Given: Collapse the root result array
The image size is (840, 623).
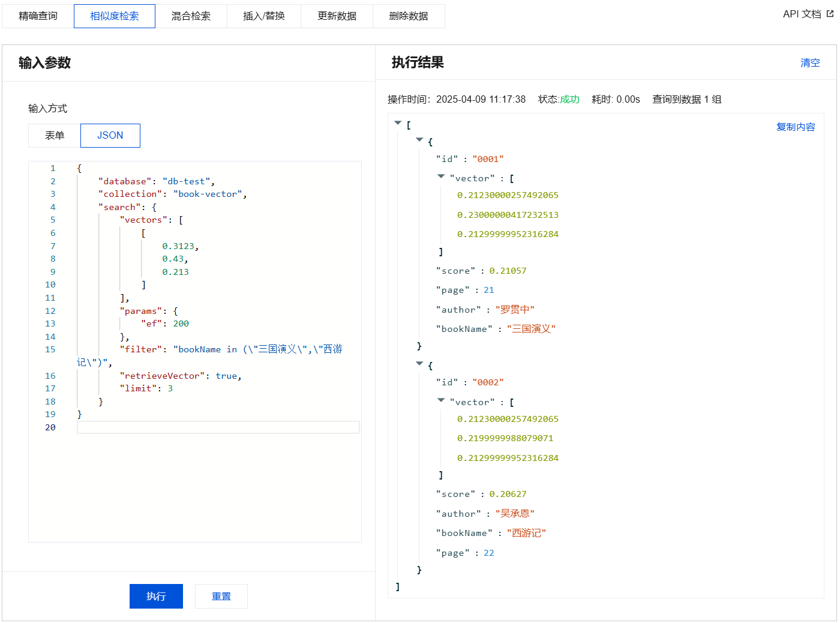Looking at the screenshot, I should 398,123.
